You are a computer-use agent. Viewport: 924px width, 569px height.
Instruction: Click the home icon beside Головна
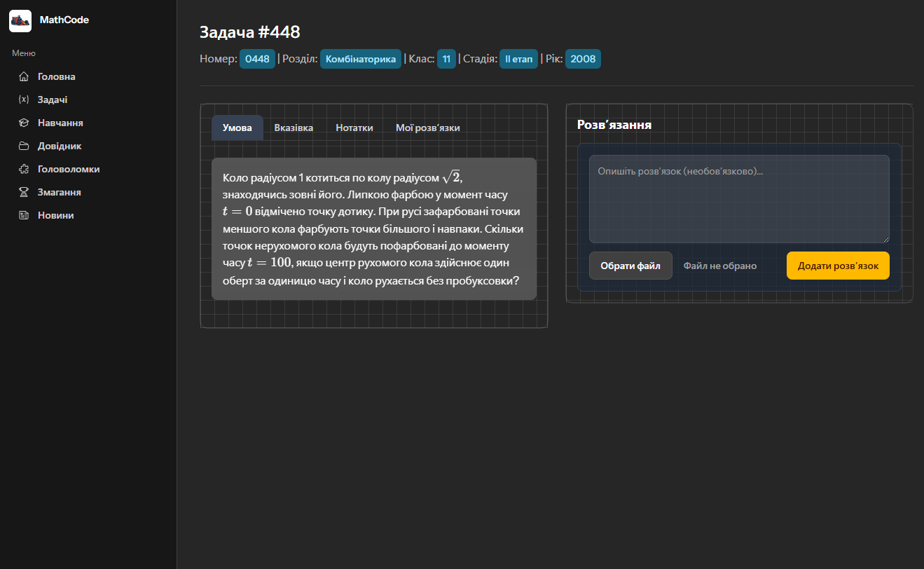click(x=24, y=76)
